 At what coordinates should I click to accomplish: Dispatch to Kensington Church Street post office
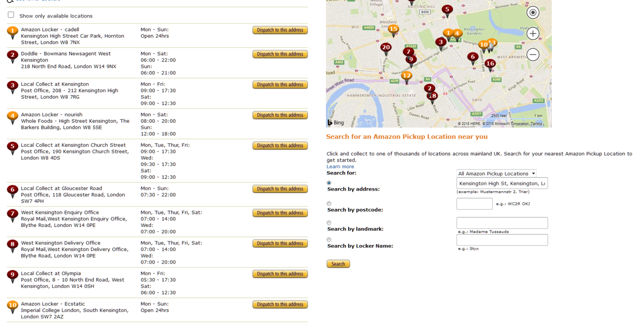pyautogui.click(x=280, y=146)
